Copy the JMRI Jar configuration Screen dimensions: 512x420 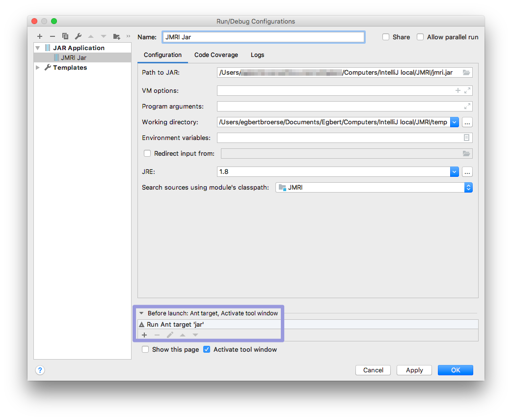tap(65, 36)
